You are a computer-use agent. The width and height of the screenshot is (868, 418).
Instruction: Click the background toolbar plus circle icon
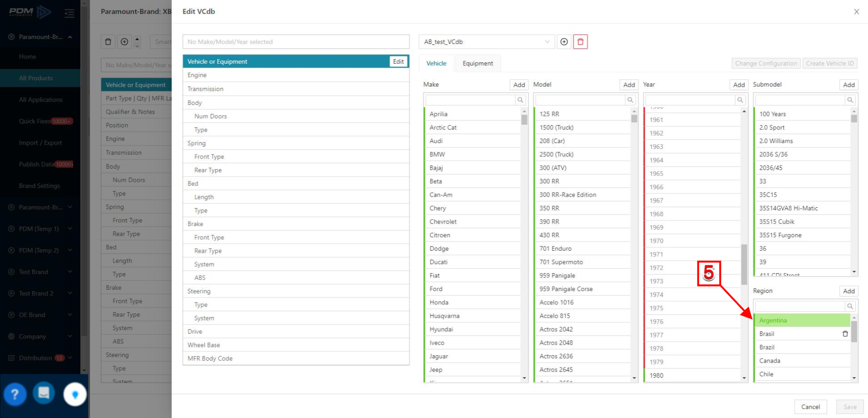point(124,42)
